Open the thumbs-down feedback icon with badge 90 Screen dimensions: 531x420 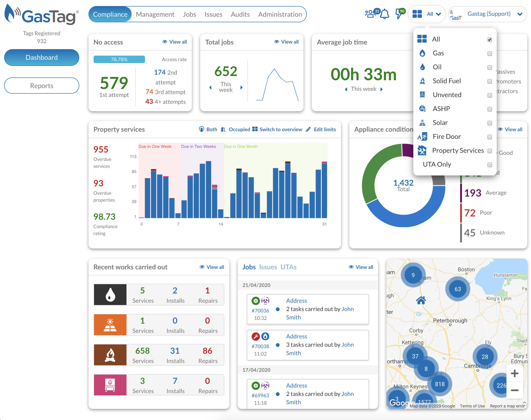tap(399, 14)
